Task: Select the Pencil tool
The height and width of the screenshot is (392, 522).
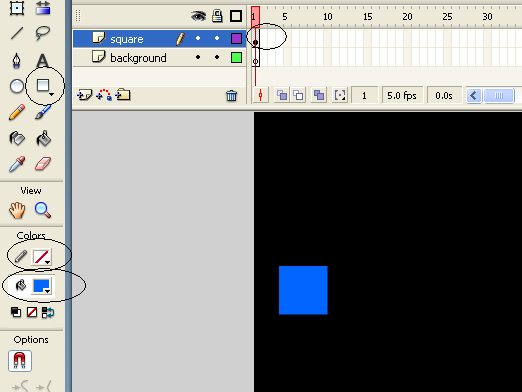Action: click(17, 112)
